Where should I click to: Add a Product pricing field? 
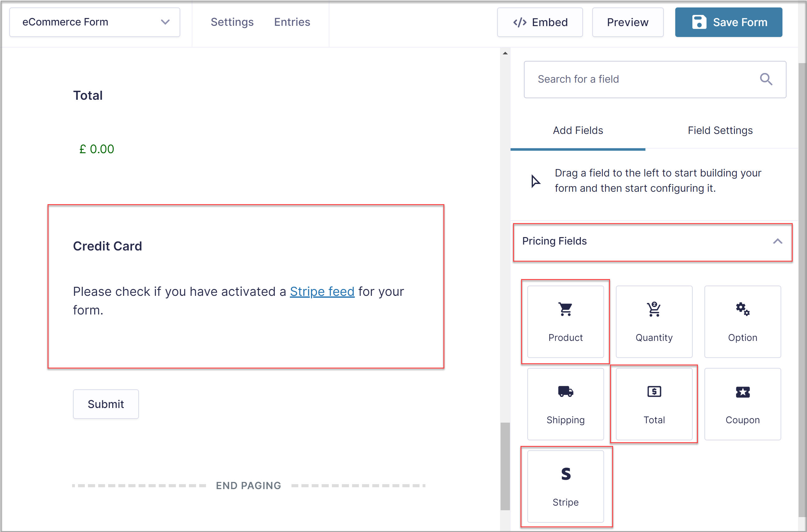pos(566,321)
